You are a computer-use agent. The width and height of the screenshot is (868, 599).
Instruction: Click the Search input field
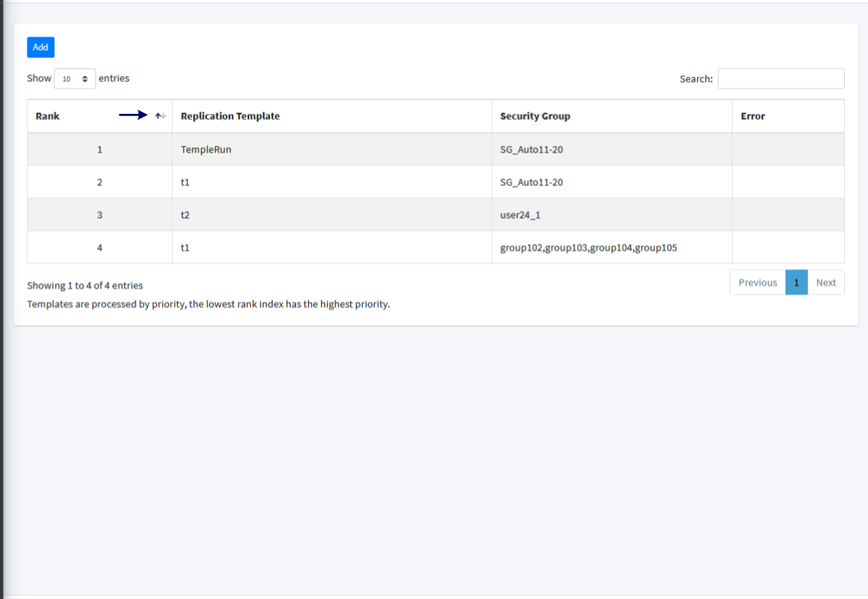click(x=781, y=78)
